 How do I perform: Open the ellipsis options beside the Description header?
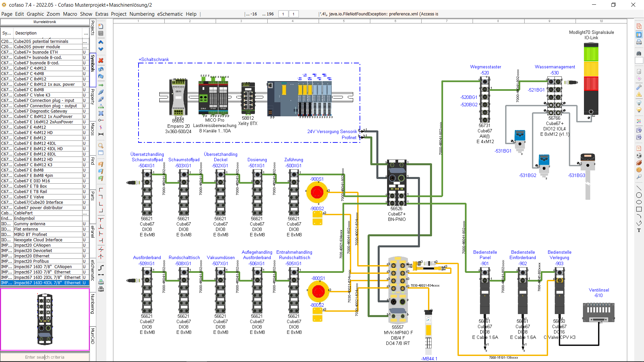point(85,33)
